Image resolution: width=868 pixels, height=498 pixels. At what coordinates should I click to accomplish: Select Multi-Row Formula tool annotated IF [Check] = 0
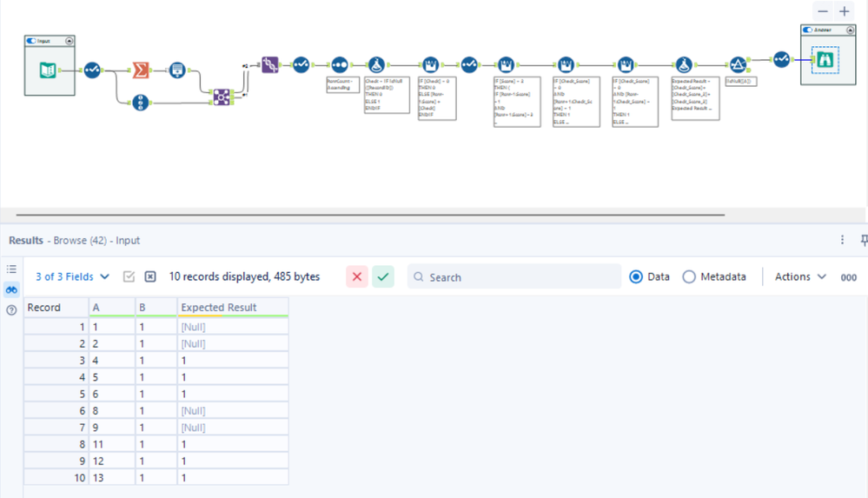pyautogui.click(x=430, y=65)
